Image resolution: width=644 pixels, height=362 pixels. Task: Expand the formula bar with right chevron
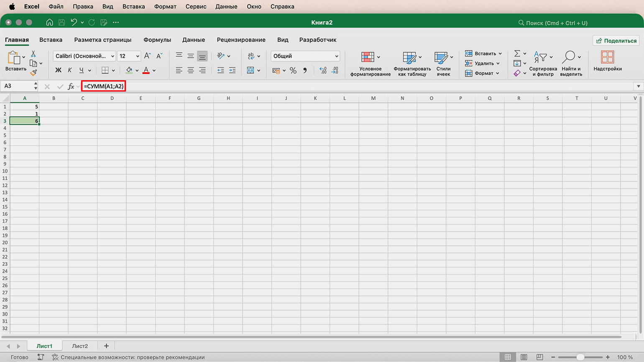[638, 87]
